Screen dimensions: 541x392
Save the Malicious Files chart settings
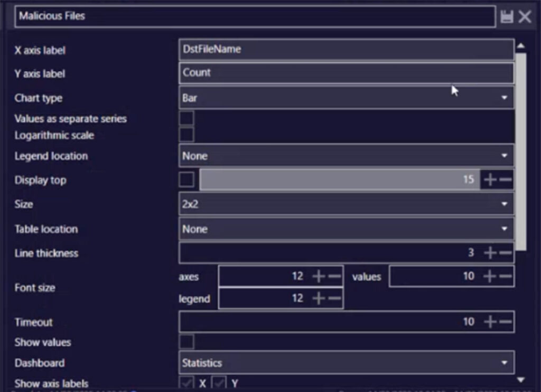coord(507,16)
